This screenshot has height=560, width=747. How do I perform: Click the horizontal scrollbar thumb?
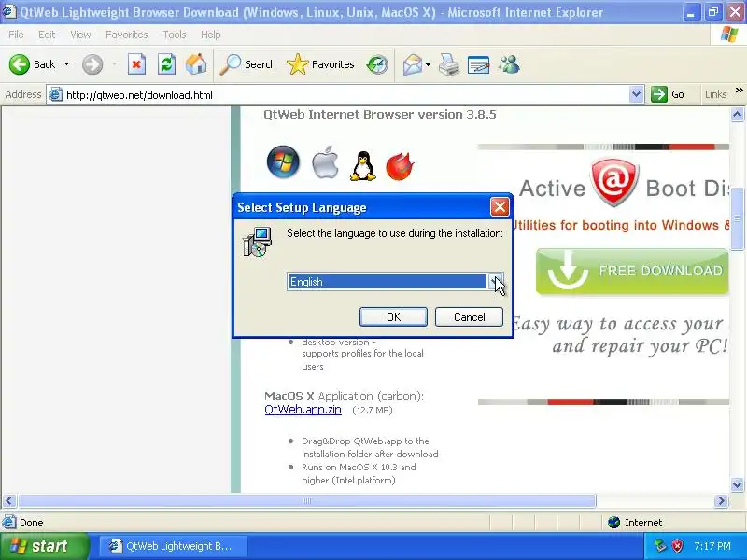(x=307, y=500)
